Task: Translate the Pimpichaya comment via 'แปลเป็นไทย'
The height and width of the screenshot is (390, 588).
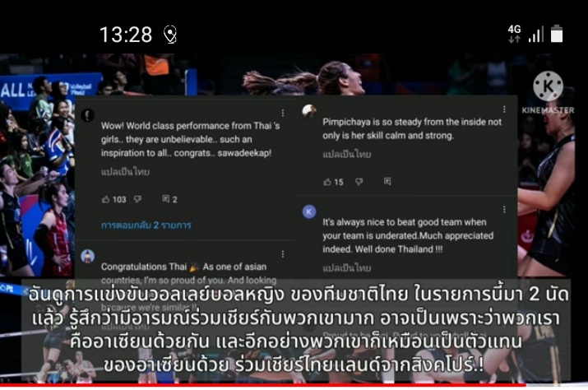Action: tap(347, 155)
